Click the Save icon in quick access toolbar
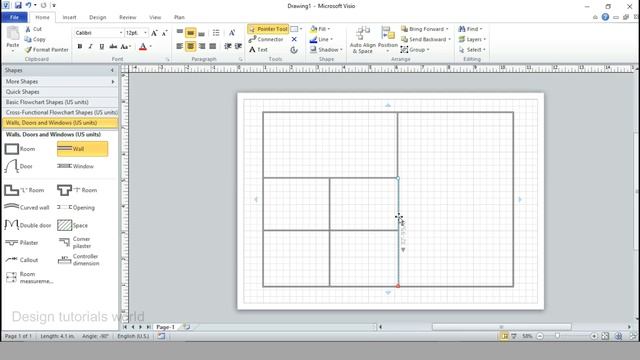 pyautogui.click(x=18, y=6)
